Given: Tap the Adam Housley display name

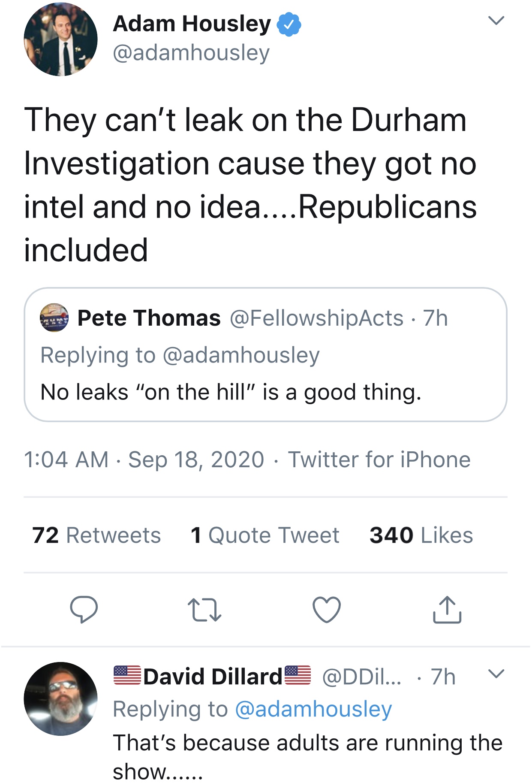Looking at the screenshot, I should point(192,24).
